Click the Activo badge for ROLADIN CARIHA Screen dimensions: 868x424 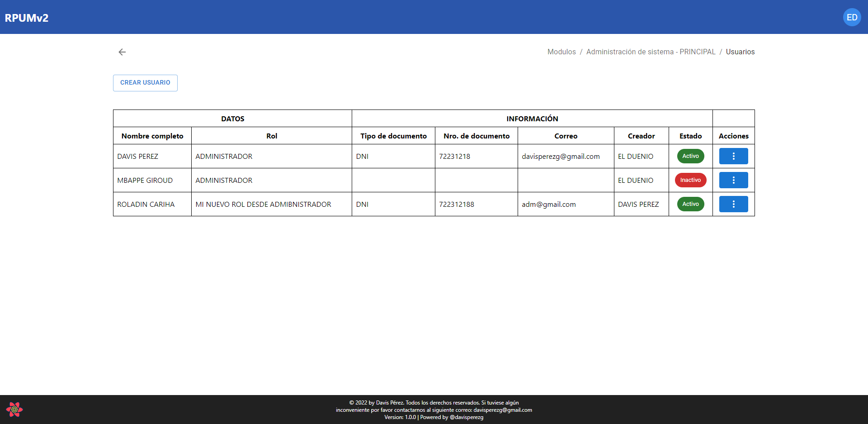pos(690,204)
